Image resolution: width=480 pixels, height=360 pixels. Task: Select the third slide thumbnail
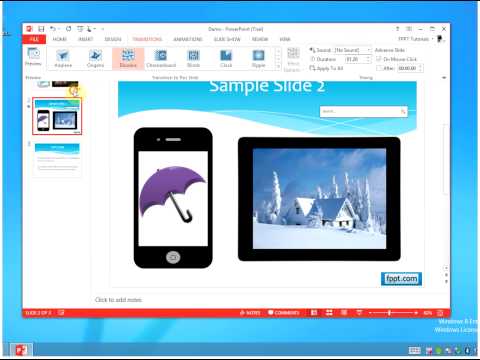point(57,160)
